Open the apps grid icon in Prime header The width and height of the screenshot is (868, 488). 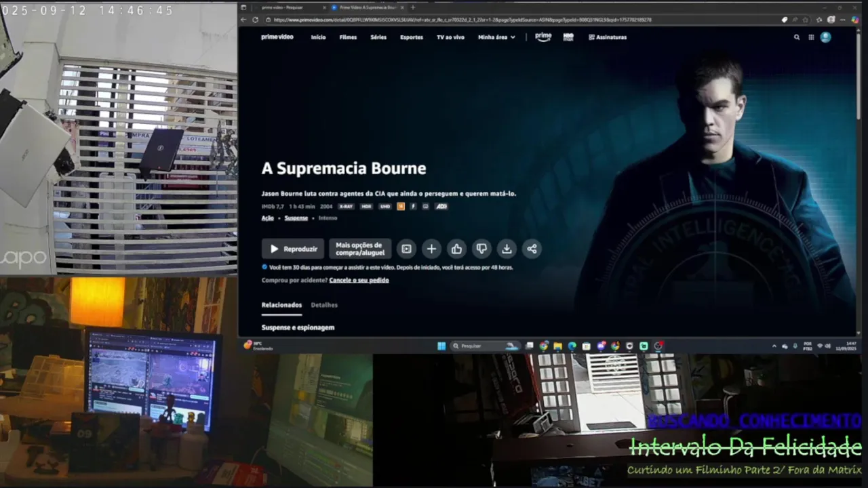click(811, 37)
